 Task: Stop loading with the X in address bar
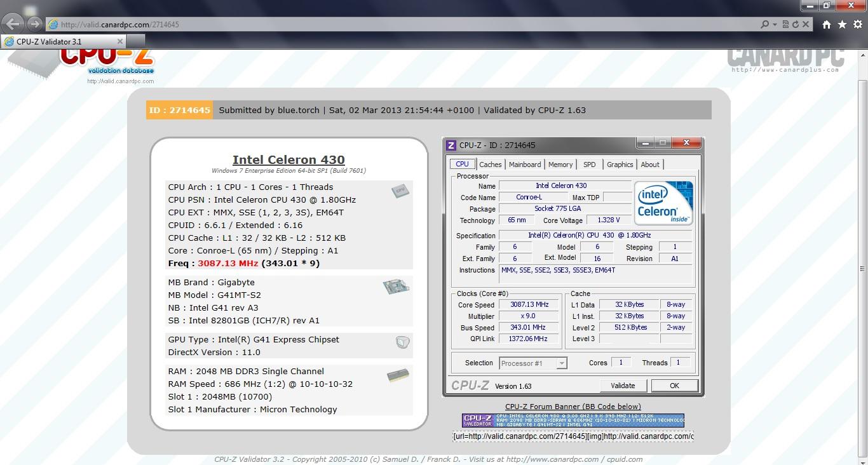point(806,24)
